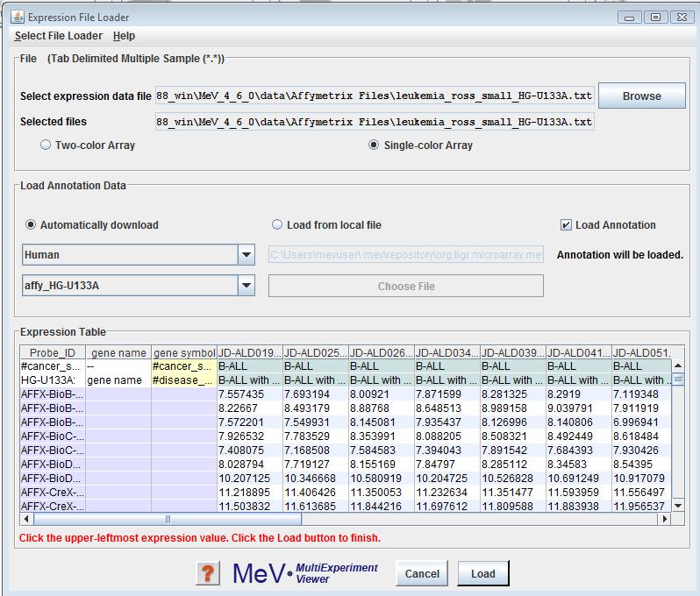Uncheck the Load Annotation checkbox
Screen dimensions: 700x596
pyautogui.click(x=567, y=225)
